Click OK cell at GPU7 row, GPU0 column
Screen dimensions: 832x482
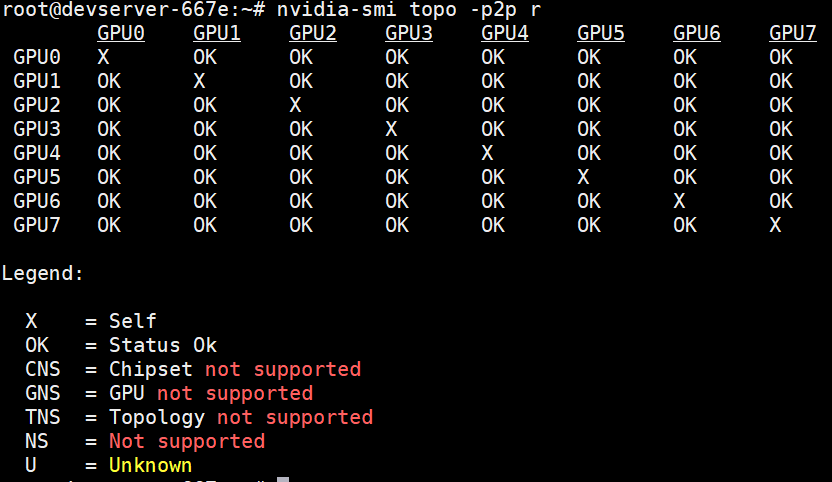[109, 225]
